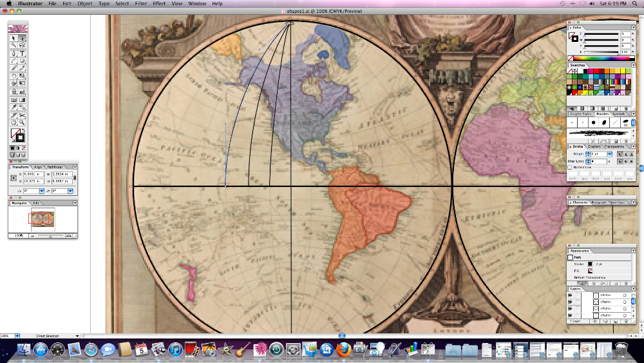Open the Swatches panel options menu
The width and height of the screenshot is (644, 363).
[x=633, y=65]
